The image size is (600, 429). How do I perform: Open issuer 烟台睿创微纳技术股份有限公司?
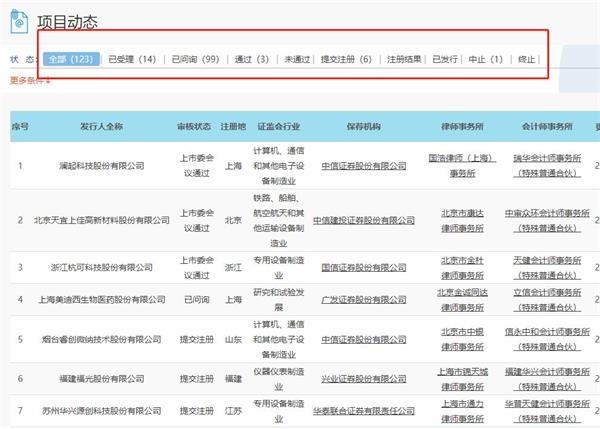101,339
